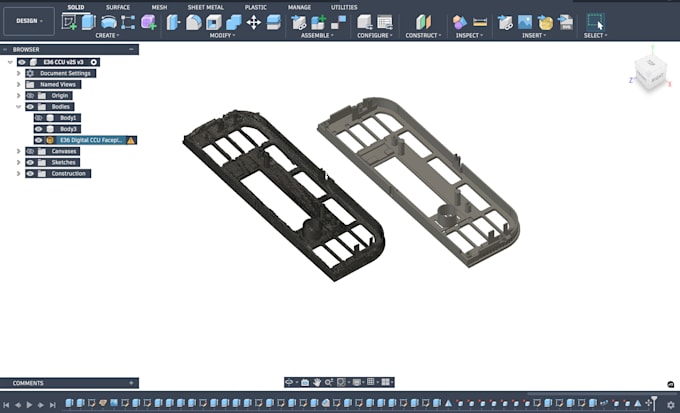Toggle visibility of E36 CCU root component
This screenshot has height=413, width=680.
coord(22,62)
